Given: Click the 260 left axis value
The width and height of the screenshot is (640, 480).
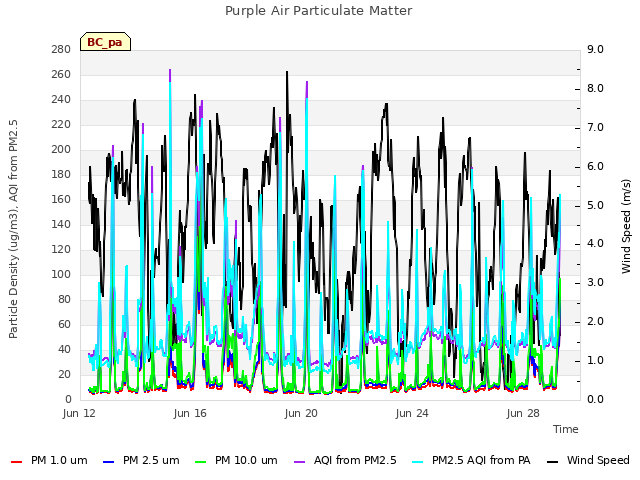Looking at the screenshot, I should 61,74.
